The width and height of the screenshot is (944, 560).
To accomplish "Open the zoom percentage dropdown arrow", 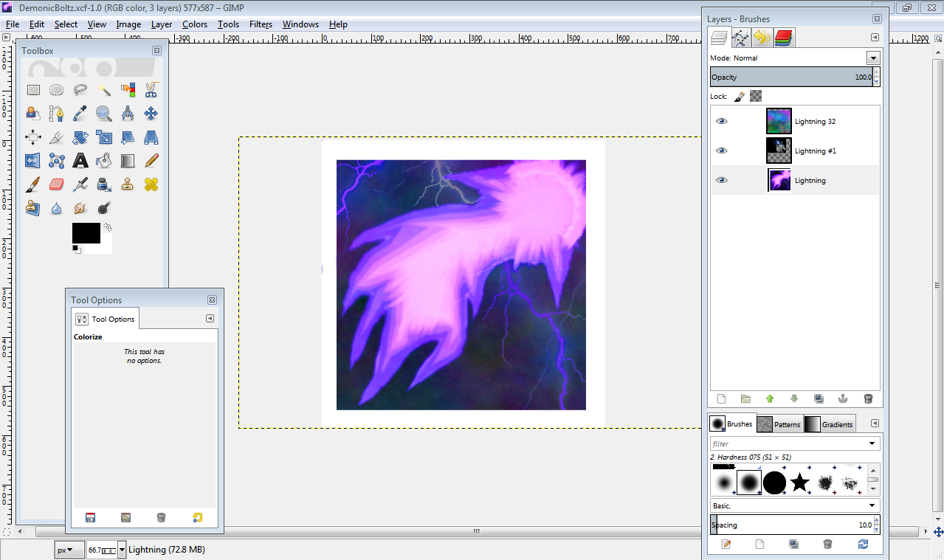I will [122, 550].
